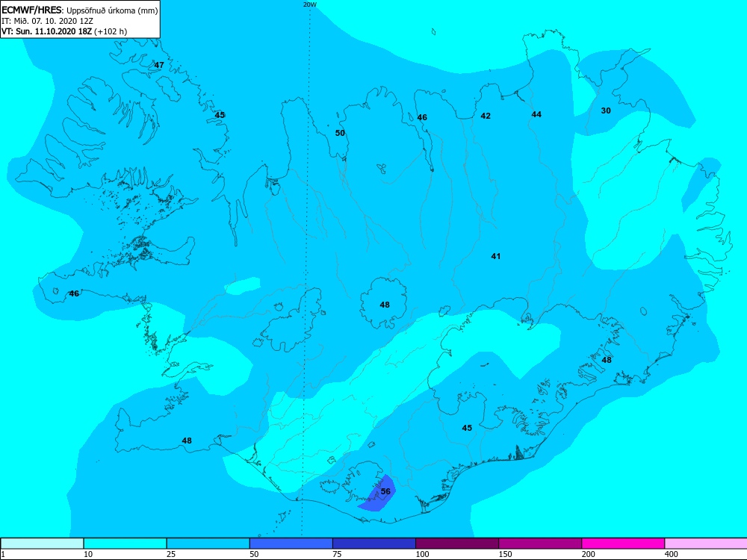The image size is (747, 560).
Task: Click the legend label 150
Action: [506, 554]
